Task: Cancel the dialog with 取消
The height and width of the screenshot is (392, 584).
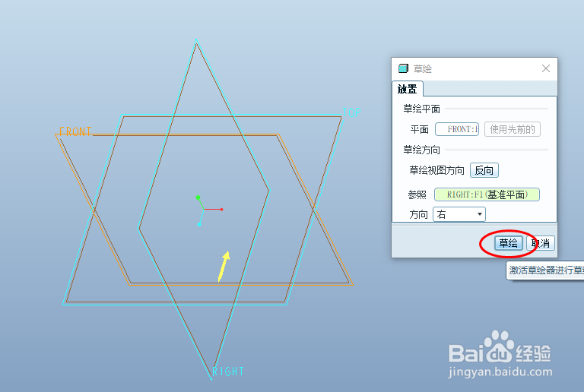Action: pyautogui.click(x=541, y=243)
